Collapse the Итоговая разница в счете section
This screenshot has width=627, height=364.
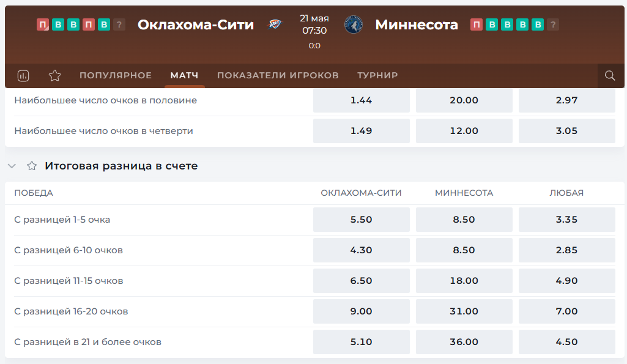click(x=12, y=166)
